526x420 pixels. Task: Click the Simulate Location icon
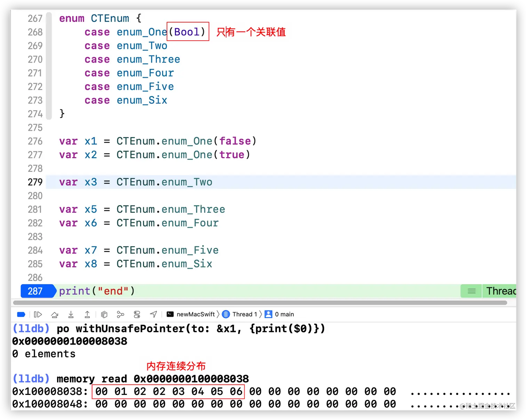pyautogui.click(x=153, y=314)
